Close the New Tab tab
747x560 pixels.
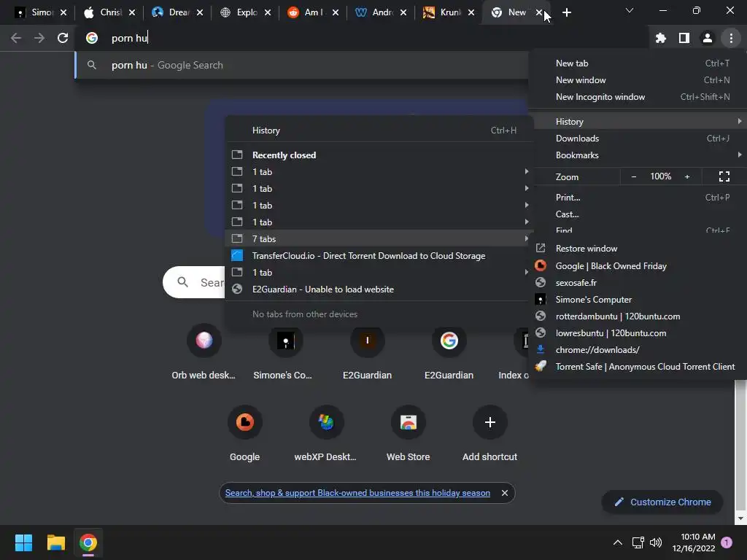tap(539, 12)
